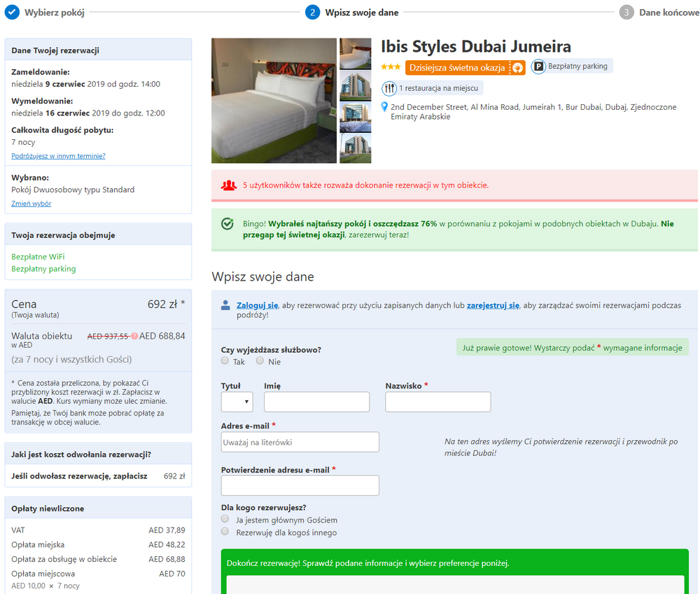The width and height of the screenshot is (700, 594).
Task: Click the orange deal badge icon
Action: (x=517, y=68)
